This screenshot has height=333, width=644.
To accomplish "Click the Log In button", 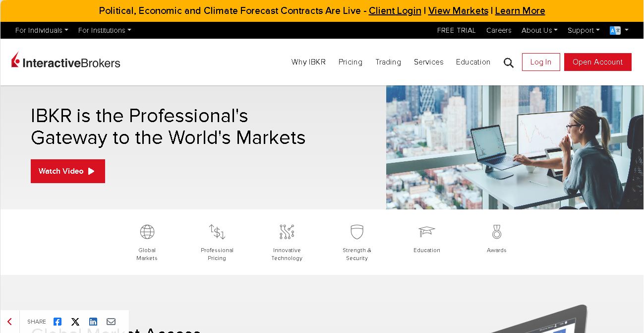I will coord(541,62).
